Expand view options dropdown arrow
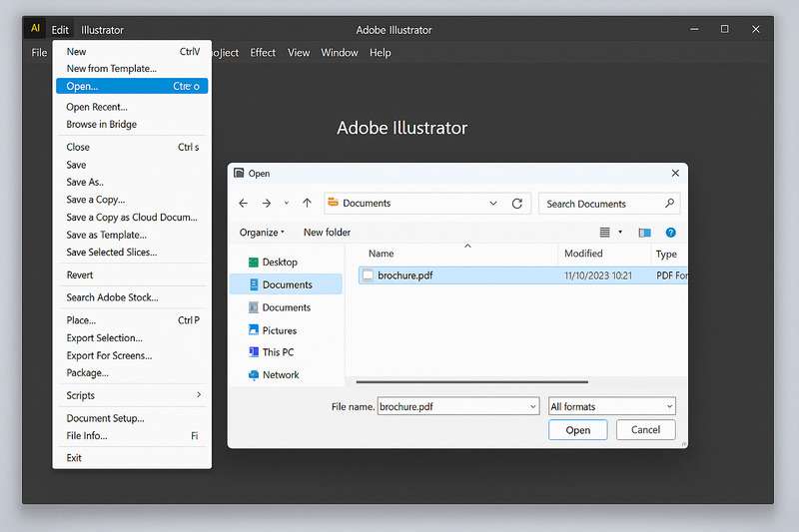 point(620,233)
